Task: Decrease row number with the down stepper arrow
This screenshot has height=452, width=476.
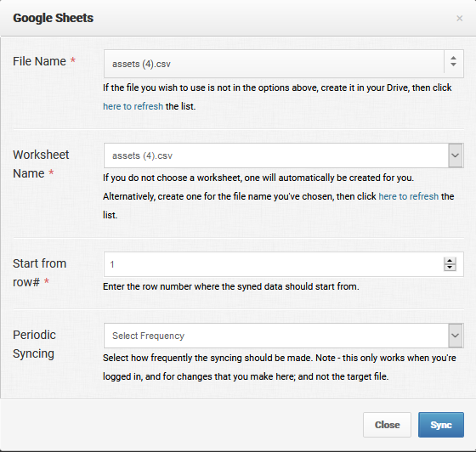Action: coord(450,268)
